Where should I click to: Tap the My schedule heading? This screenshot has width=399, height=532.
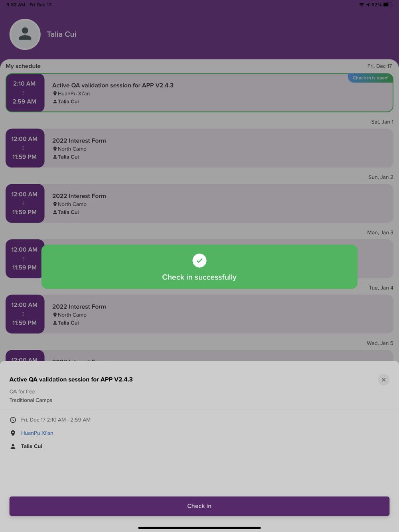pos(23,66)
